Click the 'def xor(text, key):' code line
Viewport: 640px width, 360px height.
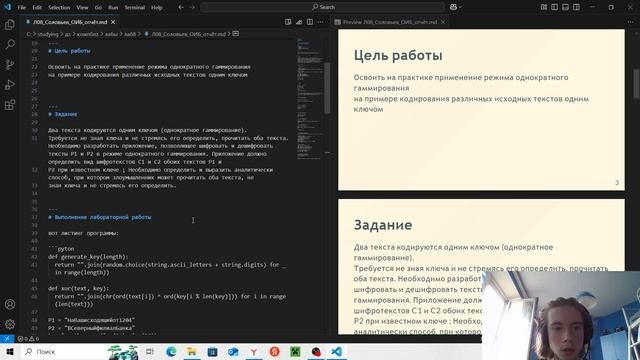[78, 288]
